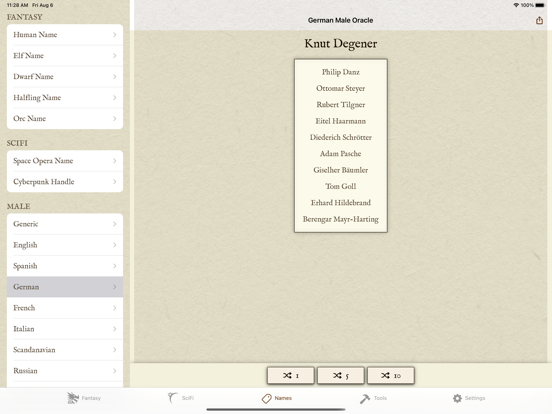Select French male names

65,308
